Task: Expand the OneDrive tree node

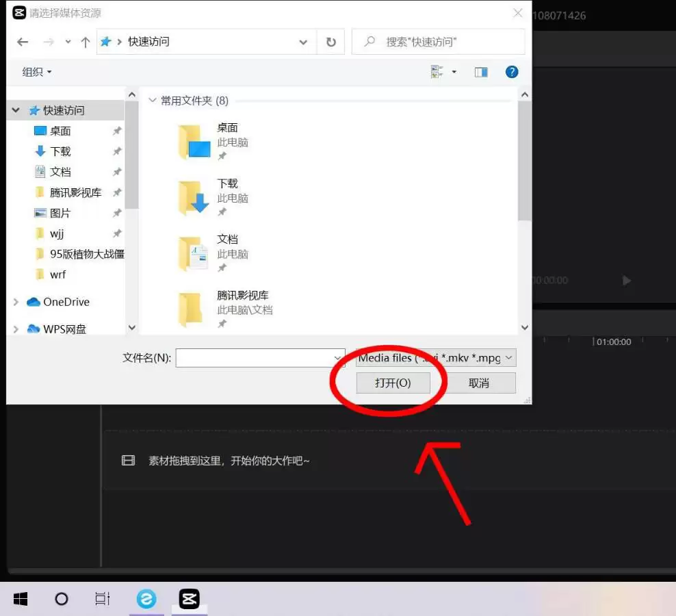Action: click(15, 302)
